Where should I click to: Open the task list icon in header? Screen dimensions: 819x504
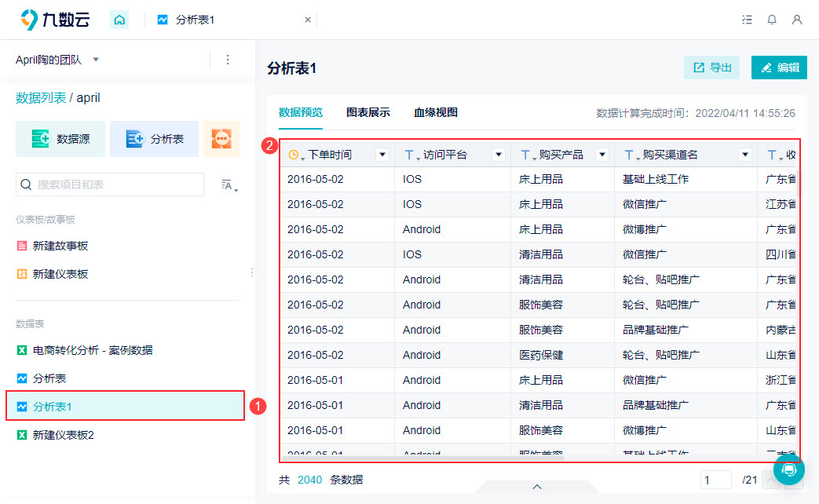coord(747,20)
